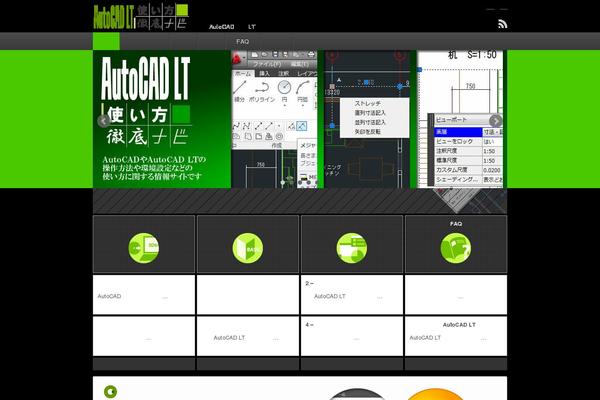Open the AutoCAD link in the first column
The height and width of the screenshot is (400, 600).
coord(144,295)
